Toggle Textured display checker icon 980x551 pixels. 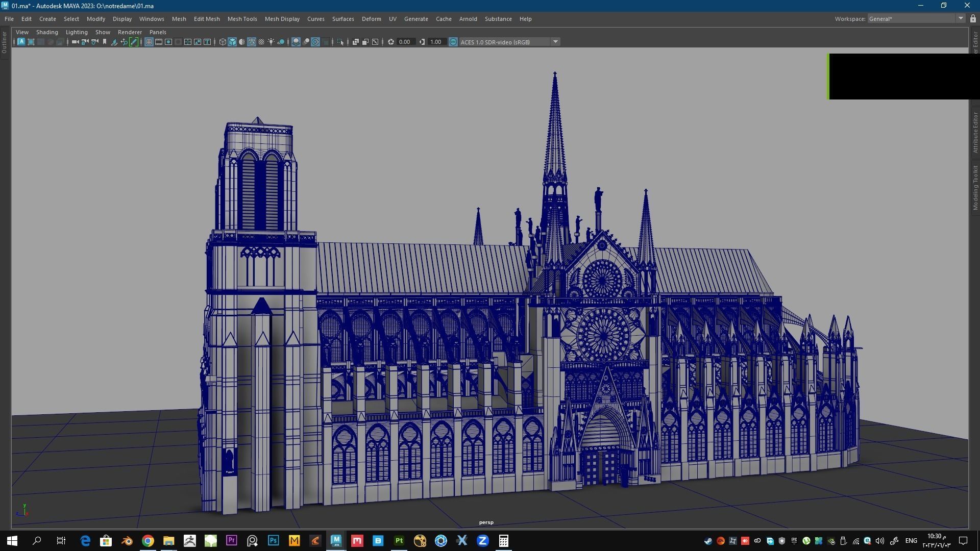(262, 42)
